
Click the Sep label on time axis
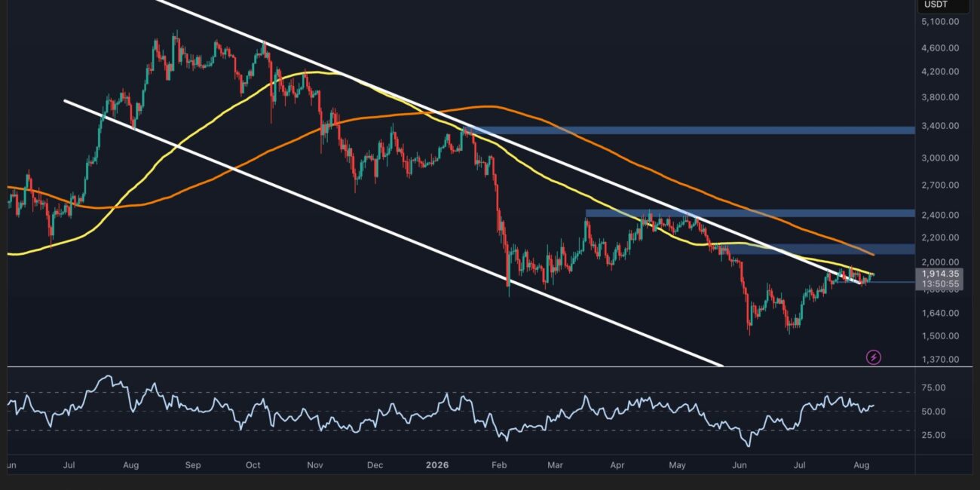click(193, 465)
